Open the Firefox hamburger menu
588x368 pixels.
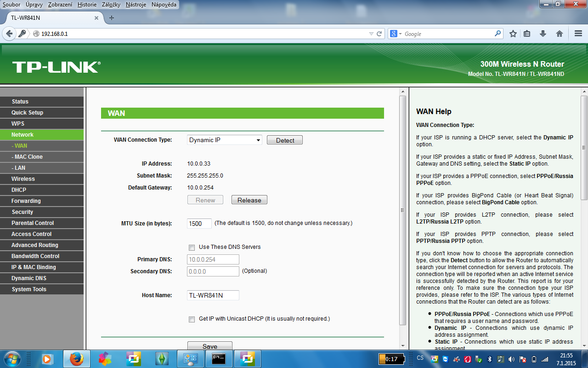click(x=578, y=34)
